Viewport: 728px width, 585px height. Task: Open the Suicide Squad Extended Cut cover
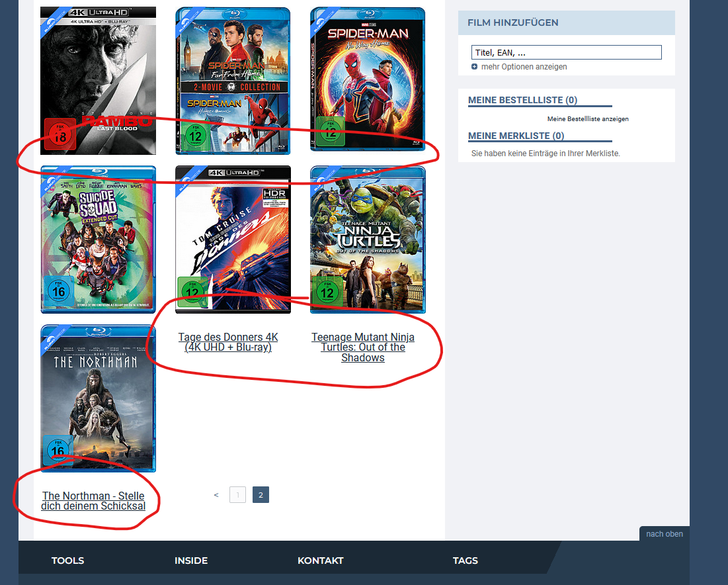98,240
